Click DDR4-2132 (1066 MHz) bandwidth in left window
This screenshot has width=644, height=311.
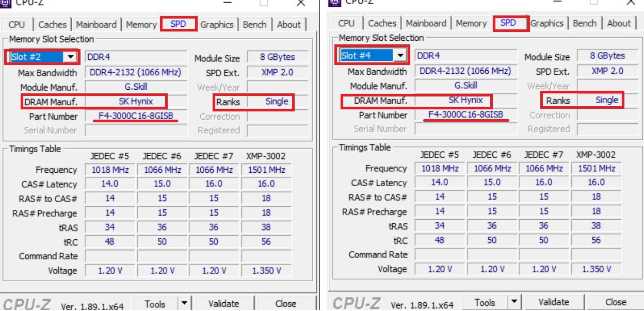(136, 73)
